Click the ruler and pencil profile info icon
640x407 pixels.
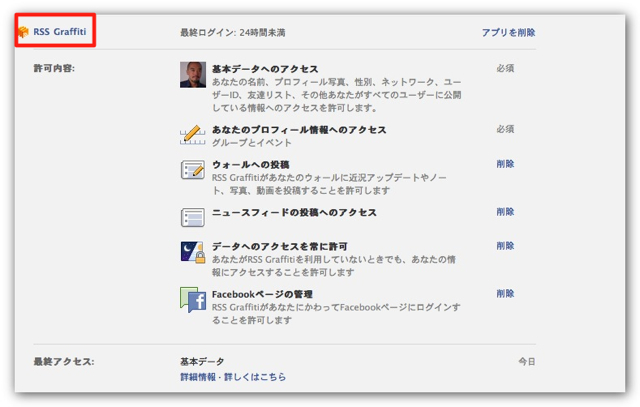pyautogui.click(x=192, y=134)
